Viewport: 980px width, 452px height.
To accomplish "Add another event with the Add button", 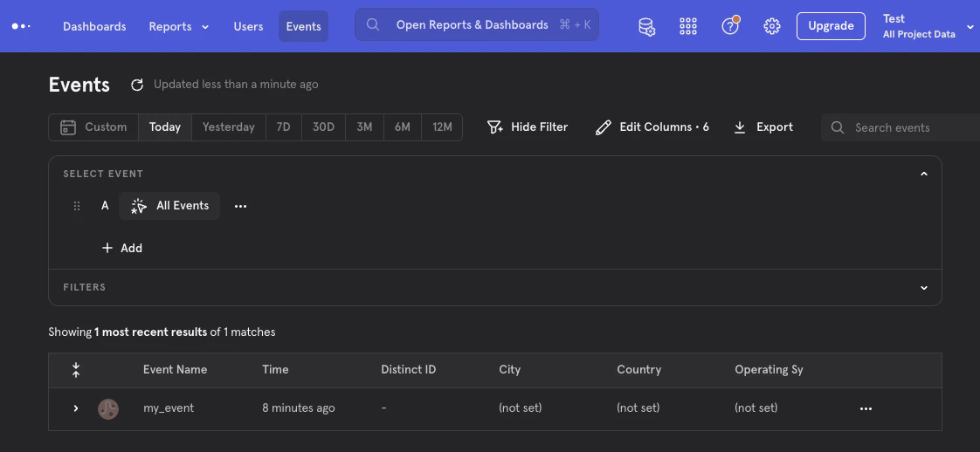I will pos(122,249).
